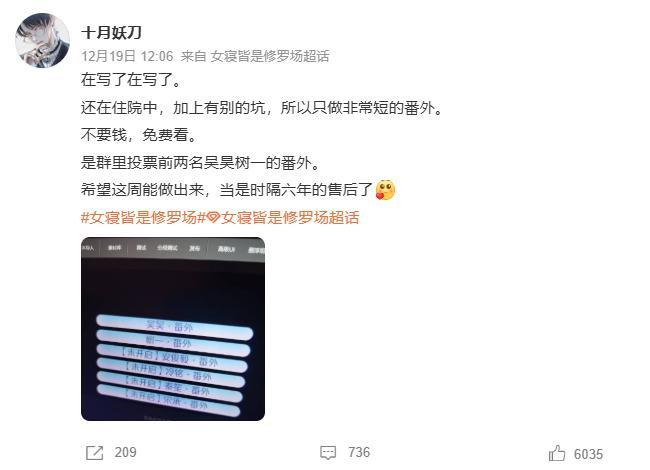
Task: Click the repost share icon
Action: (x=95, y=453)
